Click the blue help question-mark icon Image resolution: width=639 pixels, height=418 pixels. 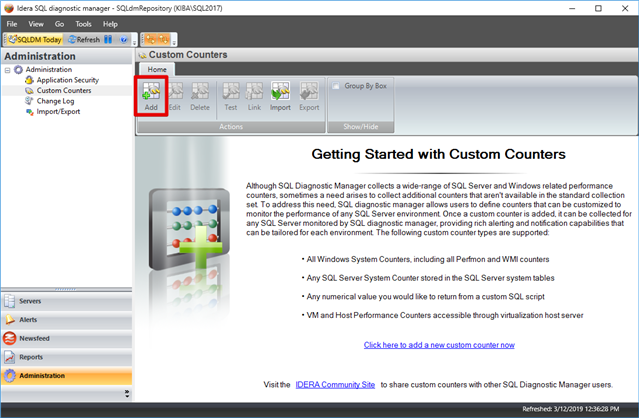[x=124, y=40]
